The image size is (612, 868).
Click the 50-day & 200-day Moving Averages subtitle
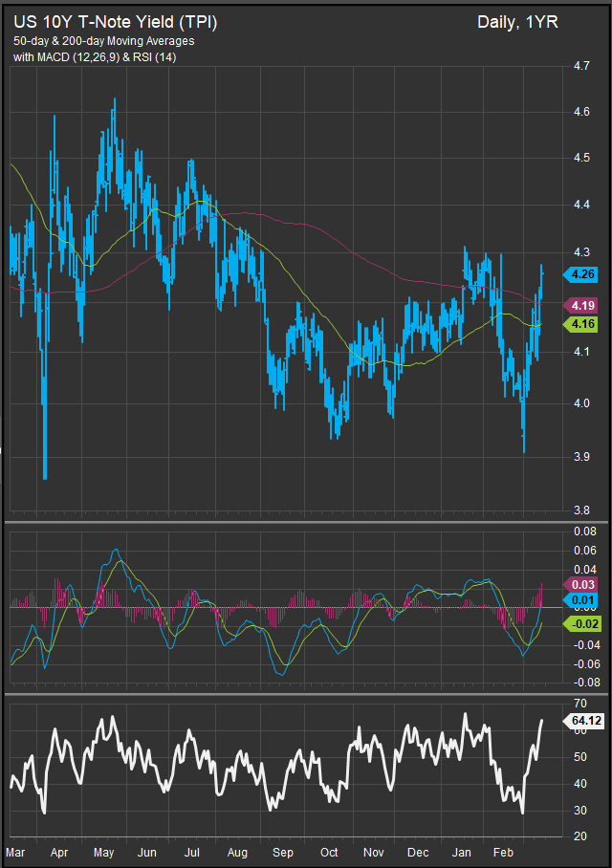coord(103,42)
